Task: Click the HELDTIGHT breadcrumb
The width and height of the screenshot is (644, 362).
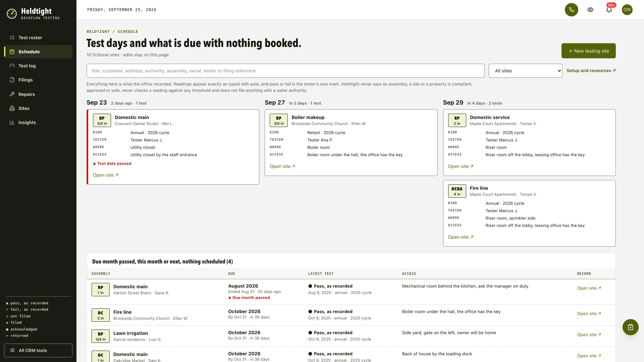Action: pyautogui.click(x=98, y=32)
